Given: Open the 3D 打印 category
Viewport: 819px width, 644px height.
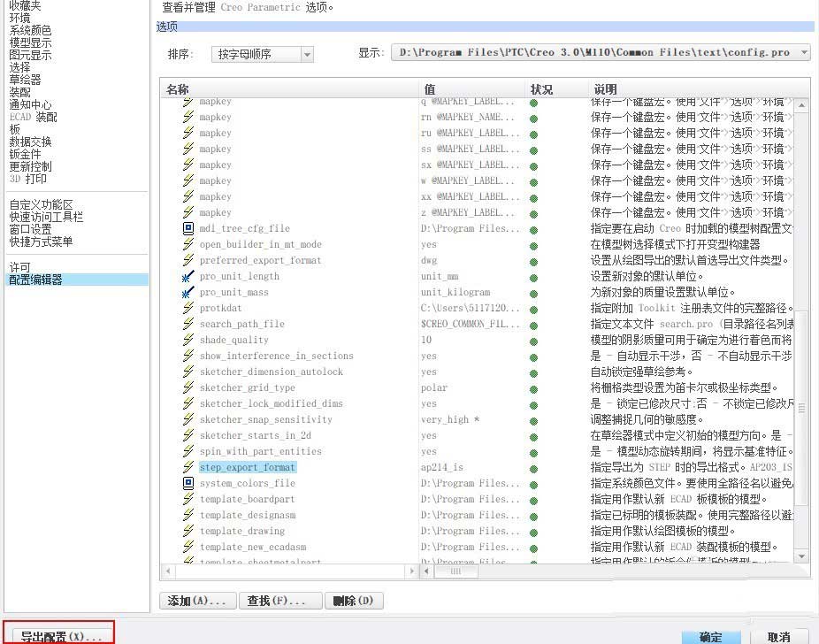Looking at the screenshot, I should (x=27, y=179).
